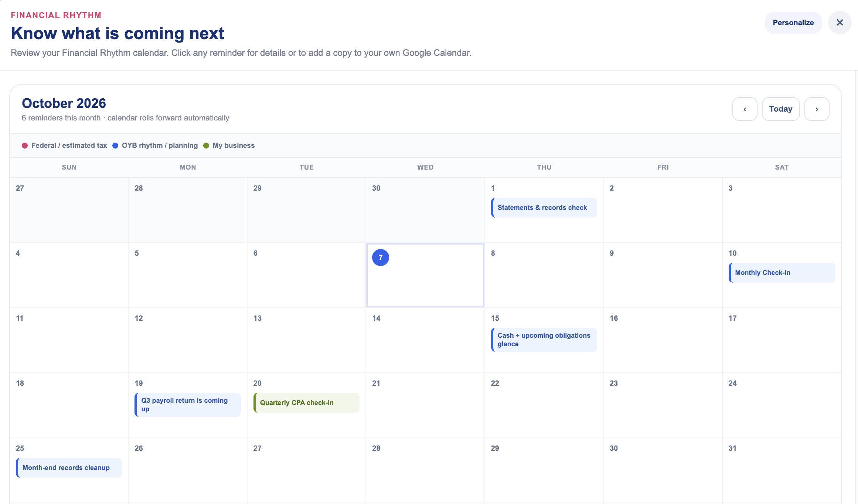The width and height of the screenshot is (858, 504).
Task: Click the SUN column header
Action: (x=69, y=167)
